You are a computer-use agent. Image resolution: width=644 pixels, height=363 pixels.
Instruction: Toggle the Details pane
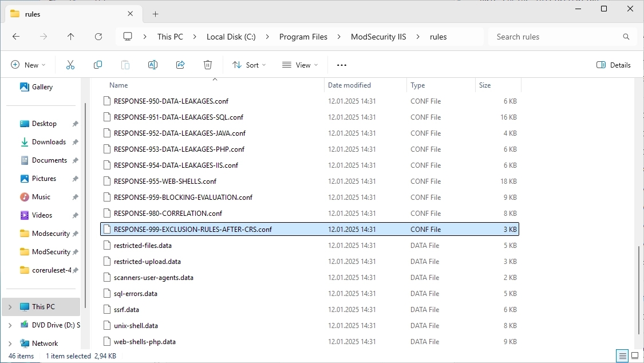614,65
